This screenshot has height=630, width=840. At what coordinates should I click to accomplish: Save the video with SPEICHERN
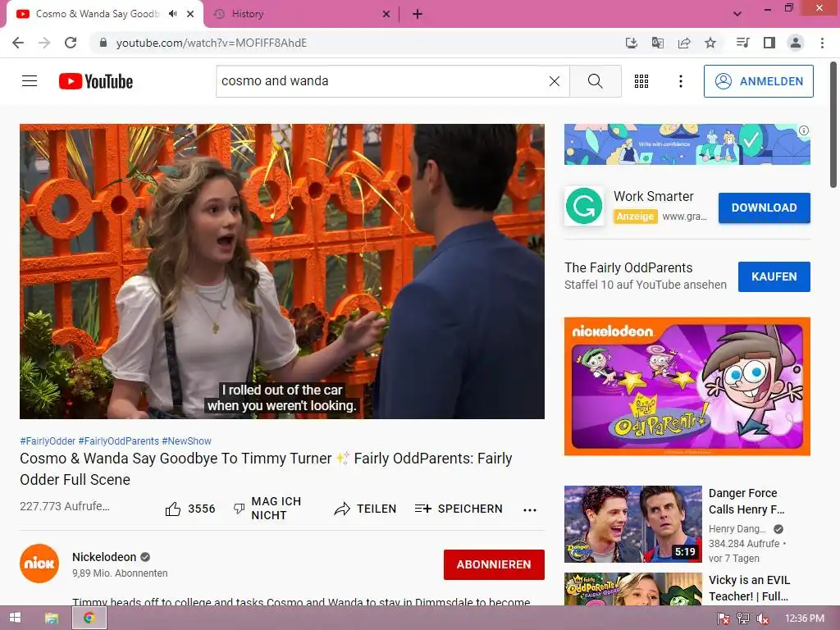[x=459, y=509]
